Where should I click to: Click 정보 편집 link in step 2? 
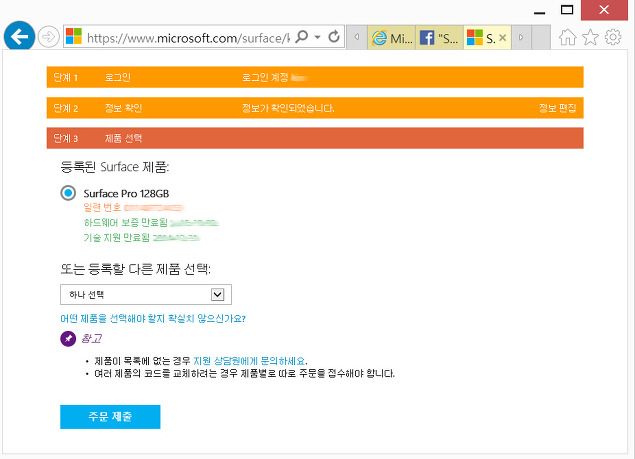(x=557, y=108)
